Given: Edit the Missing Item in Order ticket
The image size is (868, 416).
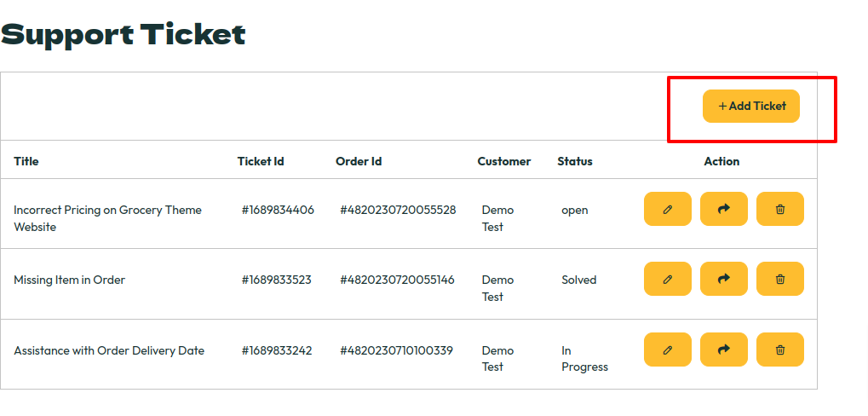Looking at the screenshot, I should click(668, 279).
